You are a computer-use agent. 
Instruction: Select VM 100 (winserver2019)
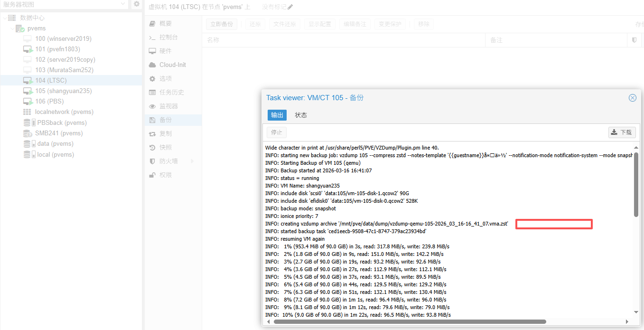[x=63, y=39]
